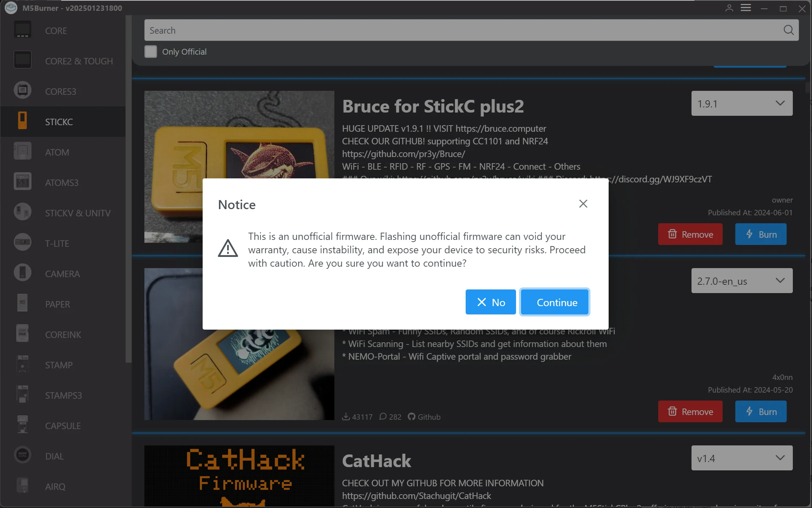Toggle the Only Official checkbox

(x=151, y=52)
